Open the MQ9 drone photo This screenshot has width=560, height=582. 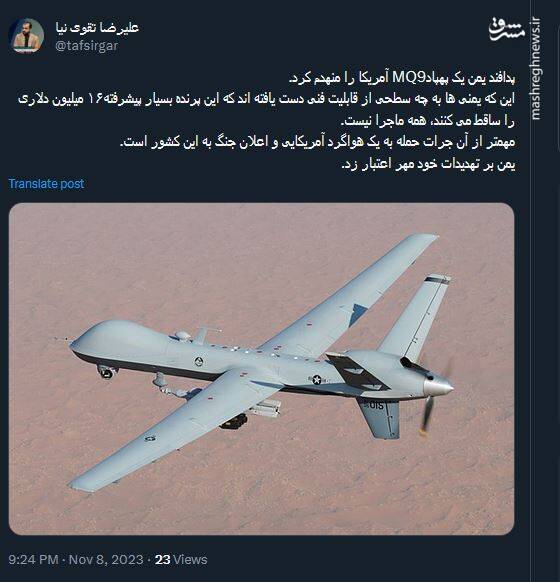261,369
